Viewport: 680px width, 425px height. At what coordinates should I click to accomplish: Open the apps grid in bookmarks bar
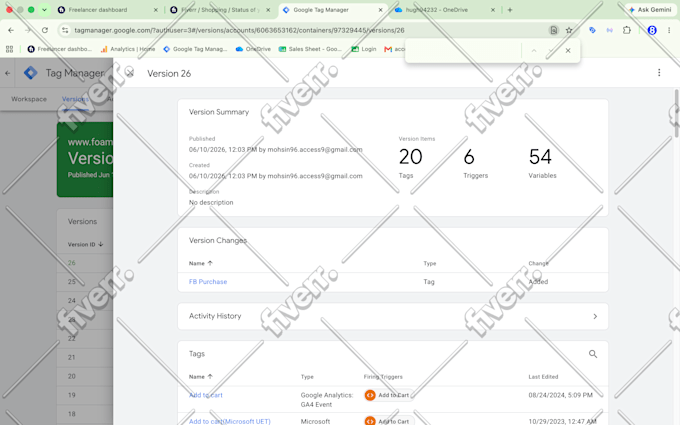[x=10, y=49]
